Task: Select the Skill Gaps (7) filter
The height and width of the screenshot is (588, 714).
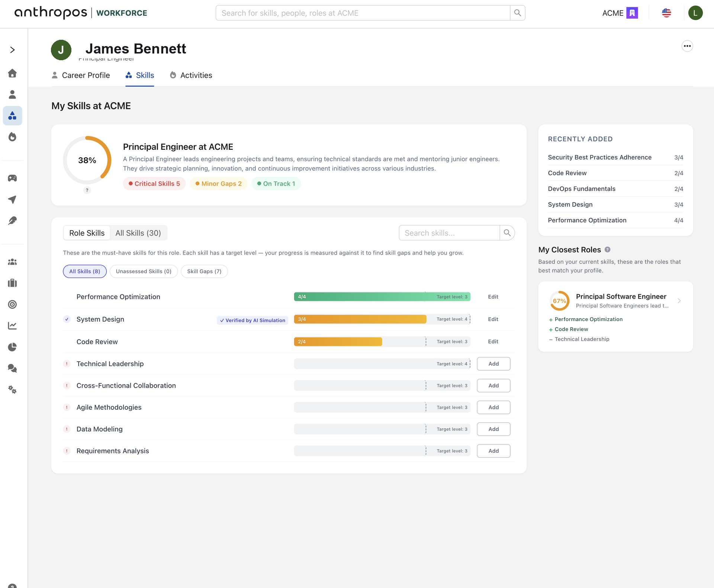Action: (204, 271)
